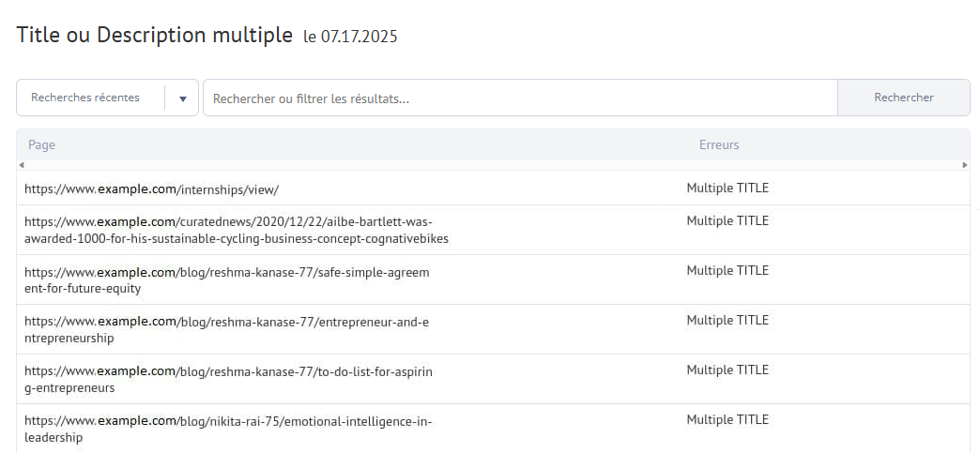Click the left scroll arrow of table

22,165
